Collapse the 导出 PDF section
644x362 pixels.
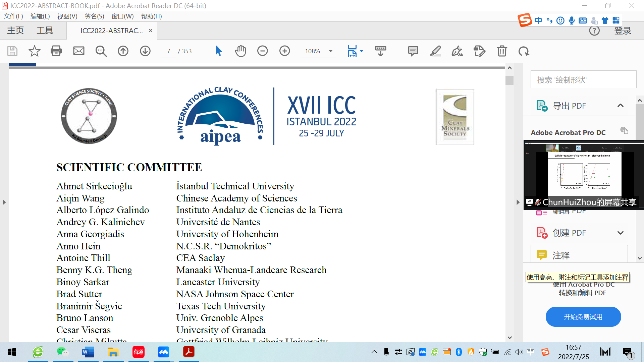[621, 106]
